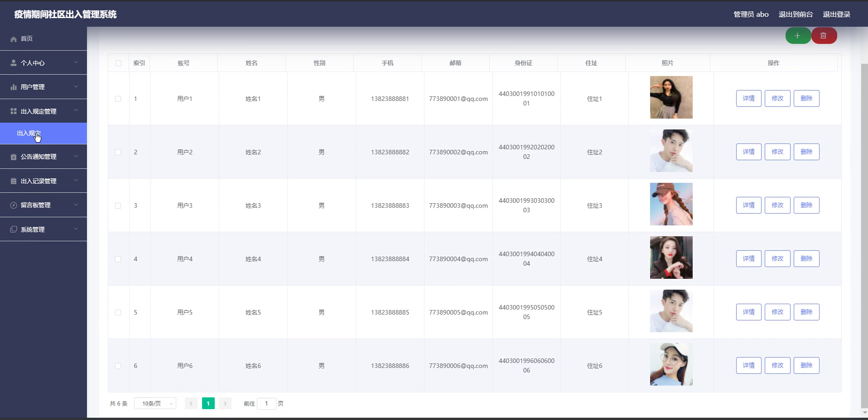The width and height of the screenshot is (868, 420).
Task: Expand 出入记录管理 menu chevron
Action: (76, 181)
